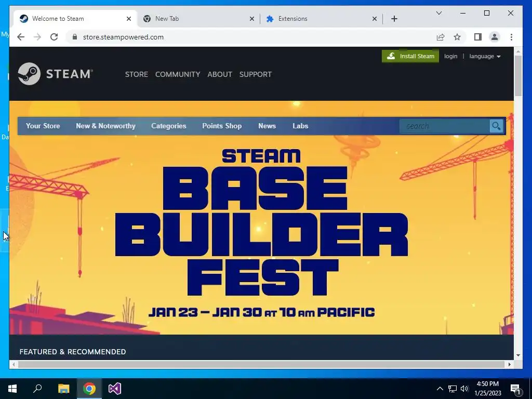Open the Points Shop link
Viewport: 532px width, 399px height.
222,126
